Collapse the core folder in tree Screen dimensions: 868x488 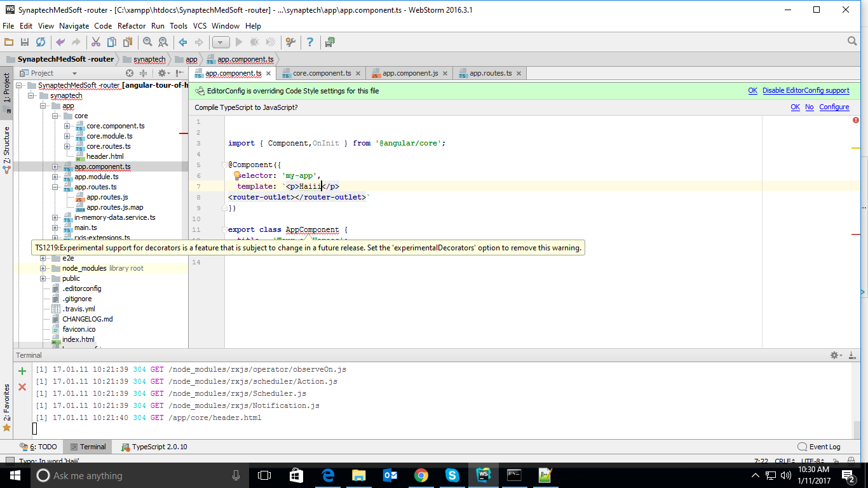coord(55,116)
